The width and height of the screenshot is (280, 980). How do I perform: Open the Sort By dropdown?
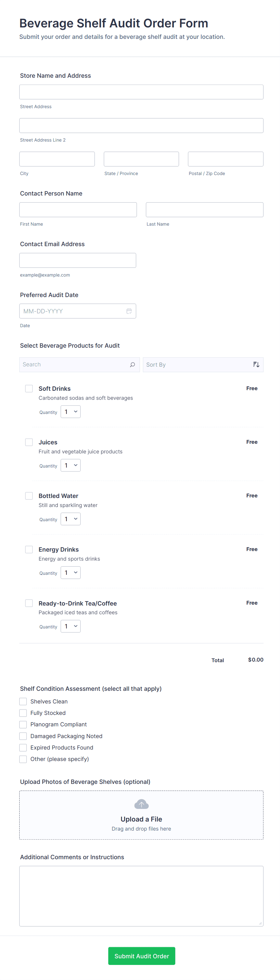pos(203,365)
